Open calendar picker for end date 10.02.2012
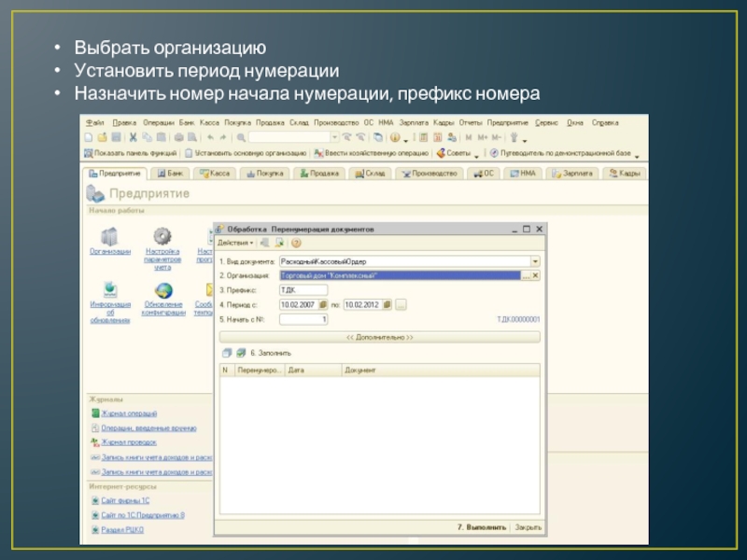 387,305
